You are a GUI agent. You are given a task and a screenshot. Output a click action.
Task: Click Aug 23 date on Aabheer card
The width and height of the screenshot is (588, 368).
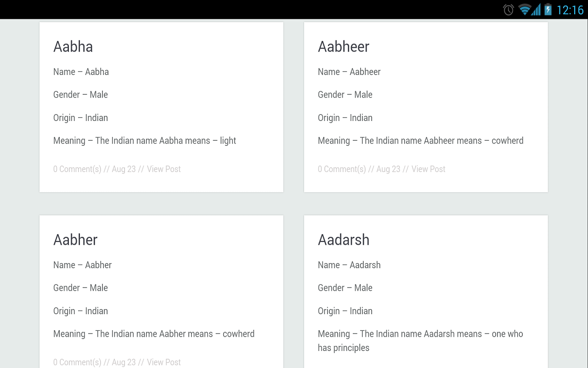coord(389,169)
